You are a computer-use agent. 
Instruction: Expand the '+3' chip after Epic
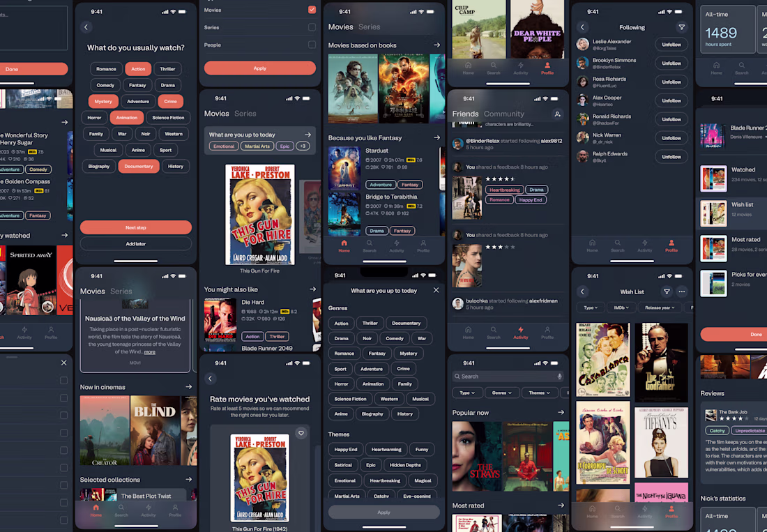click(x=303, y=146)
